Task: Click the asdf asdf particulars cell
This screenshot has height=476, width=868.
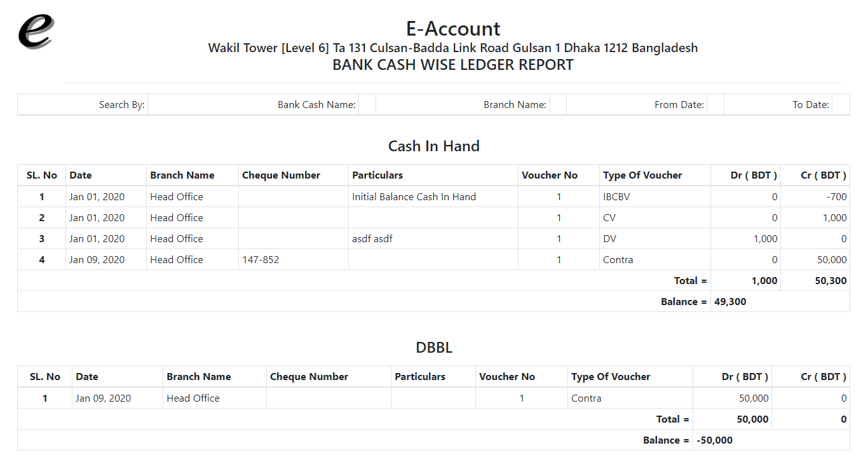Action: point(373,239)
